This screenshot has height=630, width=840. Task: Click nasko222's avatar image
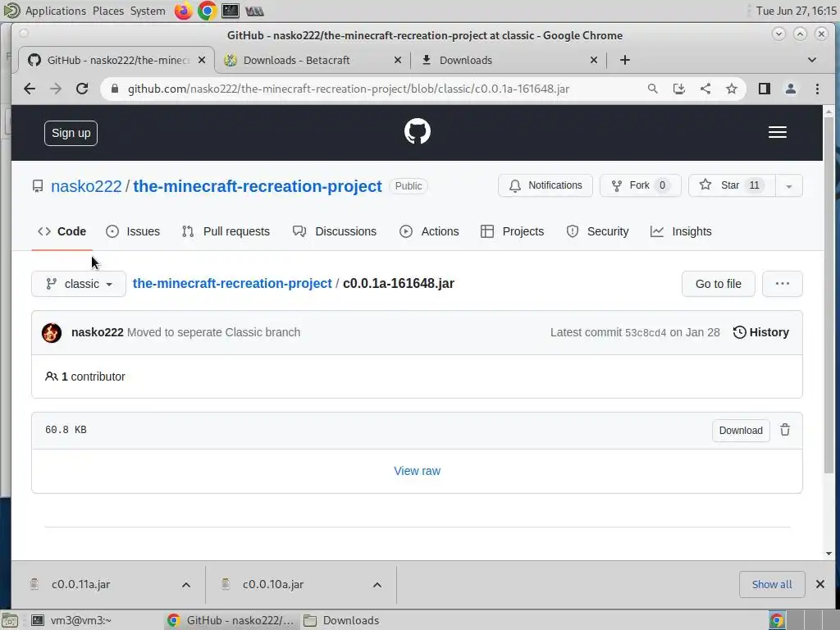[x=52, y=333]
